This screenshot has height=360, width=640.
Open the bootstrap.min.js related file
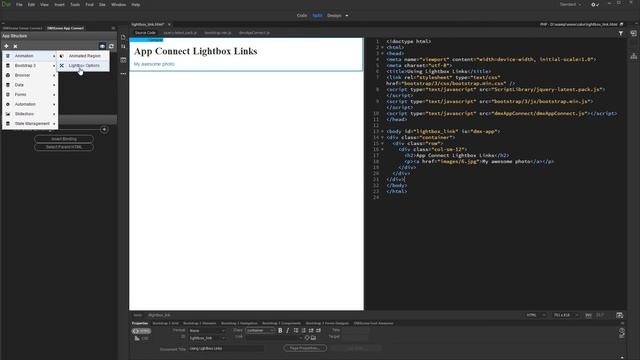218,33
